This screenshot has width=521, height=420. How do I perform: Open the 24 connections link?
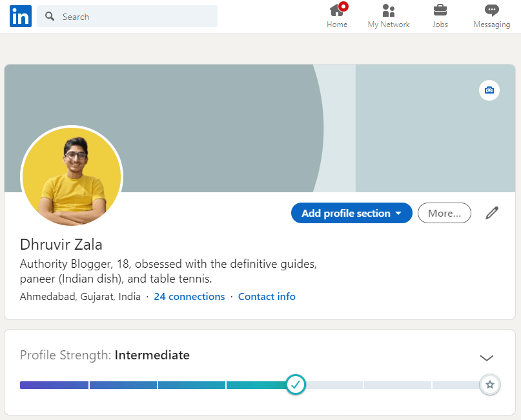(x=189, y=297)
